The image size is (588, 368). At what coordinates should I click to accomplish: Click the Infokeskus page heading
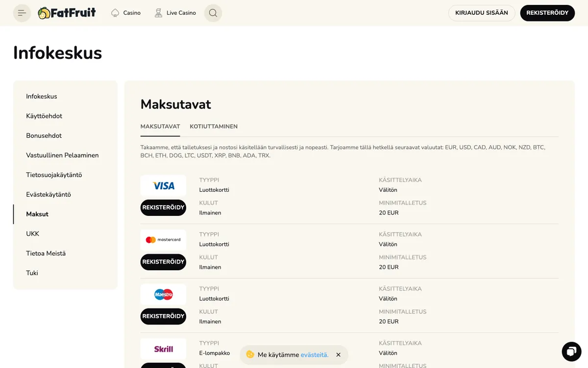pos(58,53)
